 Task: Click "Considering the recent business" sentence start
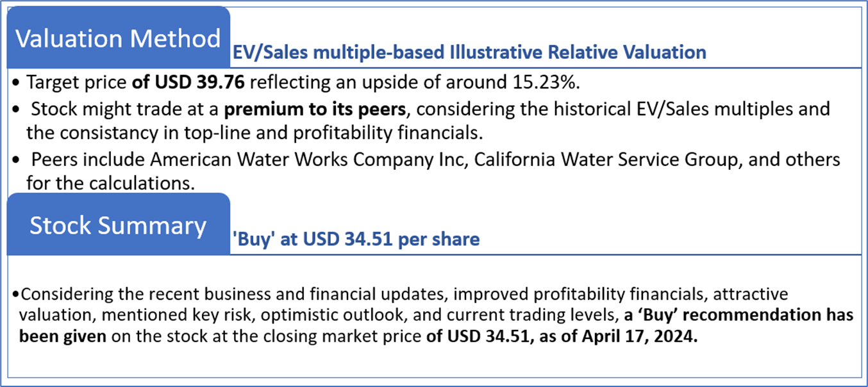pyautogui.click(x=96, y=295)
